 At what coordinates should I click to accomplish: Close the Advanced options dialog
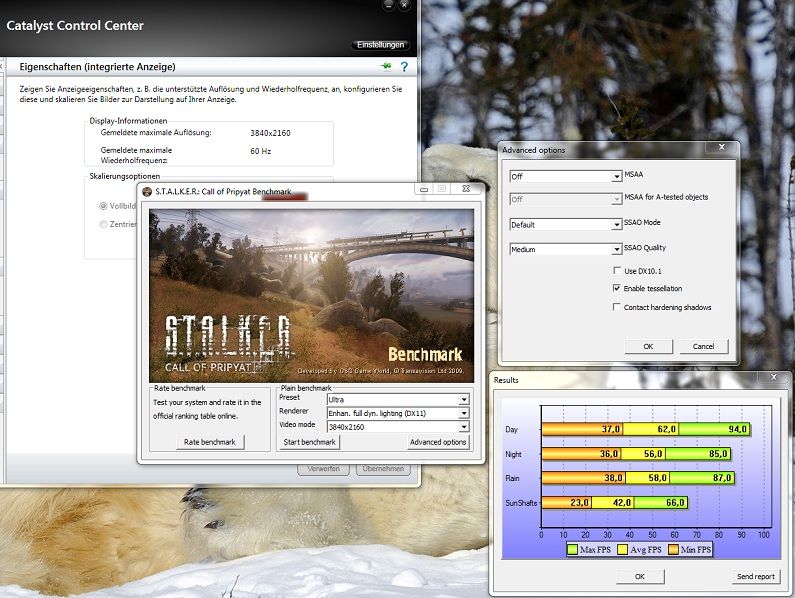[723, 150]
